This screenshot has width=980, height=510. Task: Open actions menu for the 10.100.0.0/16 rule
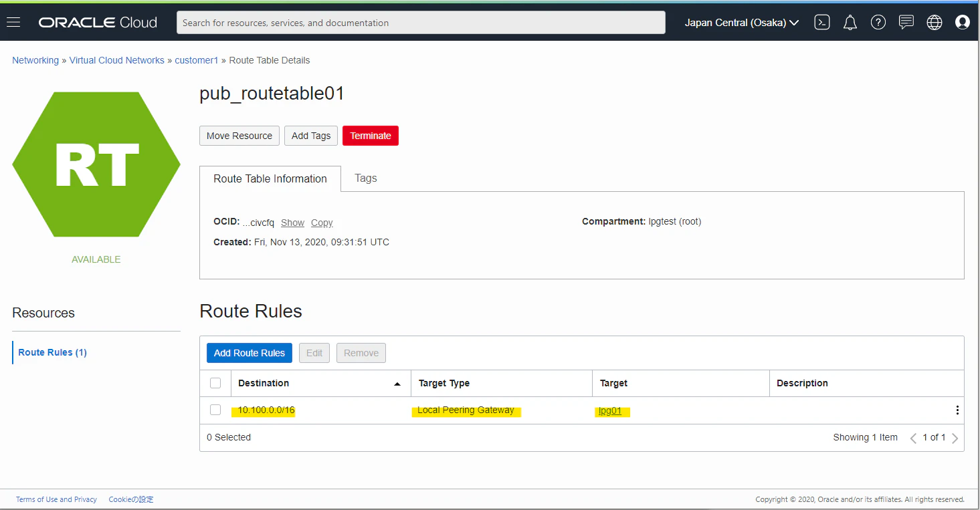pyautogui.click(x=957, y=410)
